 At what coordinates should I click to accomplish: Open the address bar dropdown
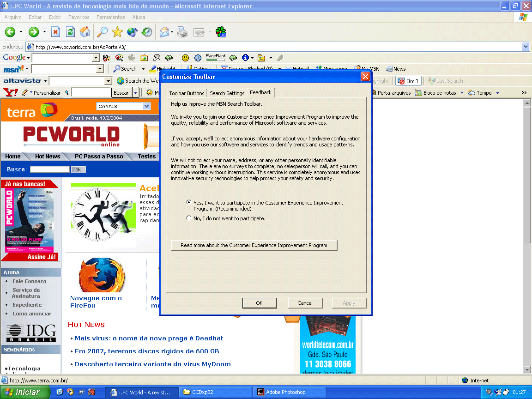pos(526,47)
